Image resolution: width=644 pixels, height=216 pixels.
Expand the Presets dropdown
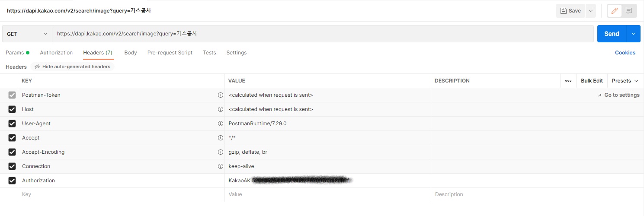pyautogui.click(x=625, y=81)
